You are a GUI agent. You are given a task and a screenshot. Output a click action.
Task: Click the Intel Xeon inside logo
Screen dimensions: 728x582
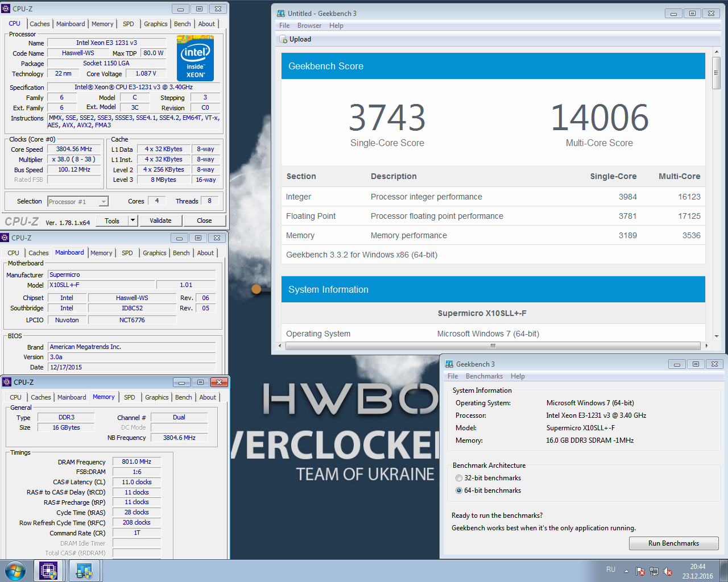point(195,58)
